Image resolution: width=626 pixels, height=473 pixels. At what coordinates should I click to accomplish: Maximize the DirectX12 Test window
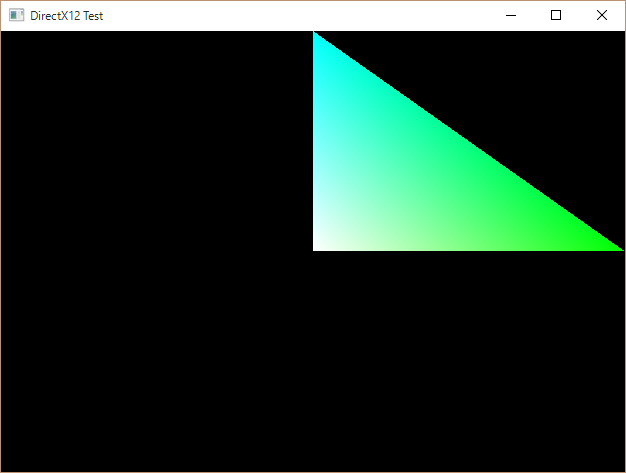pyautogui.click(x=556, y=16)
